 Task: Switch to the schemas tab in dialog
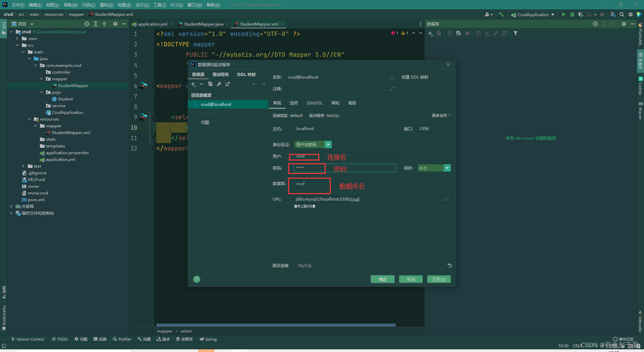(335, 103)
